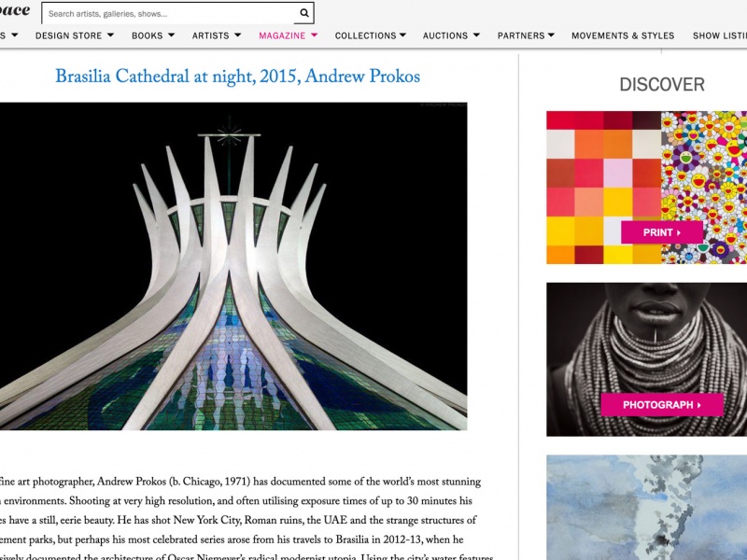The image size is (747, 560).
Task: Expand the Auctions dropdown arrow
Action: [x=476, y=35]
